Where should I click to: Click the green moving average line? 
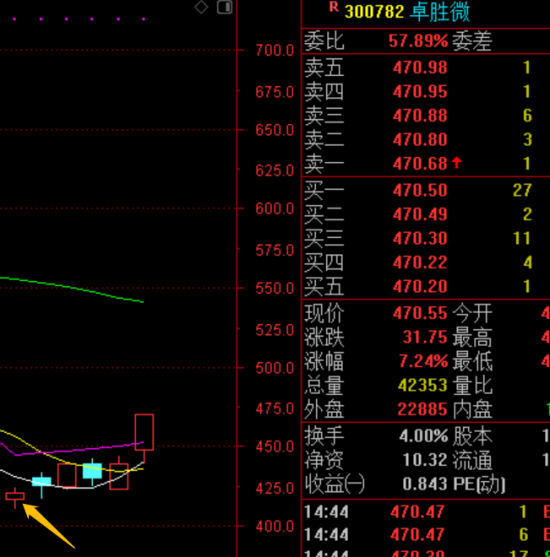71,288
